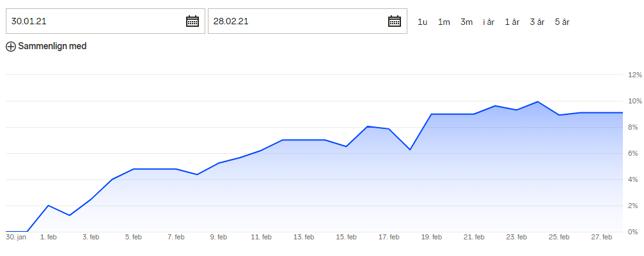Select the 1u time range
The image size is (644, 256).
coord(422,22)
